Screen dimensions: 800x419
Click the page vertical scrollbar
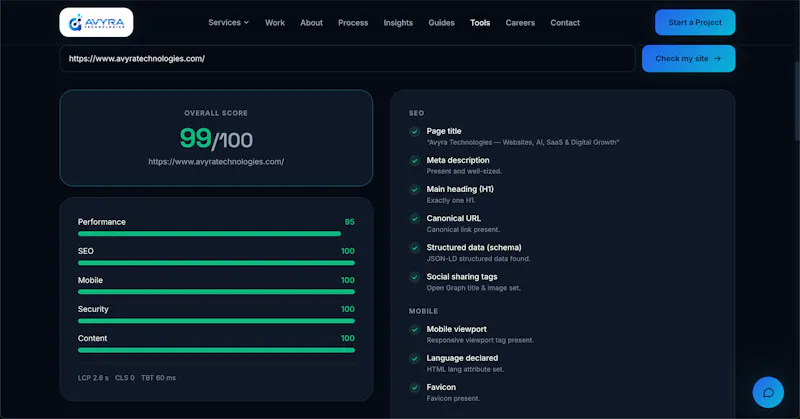click(x=797, y=102)
